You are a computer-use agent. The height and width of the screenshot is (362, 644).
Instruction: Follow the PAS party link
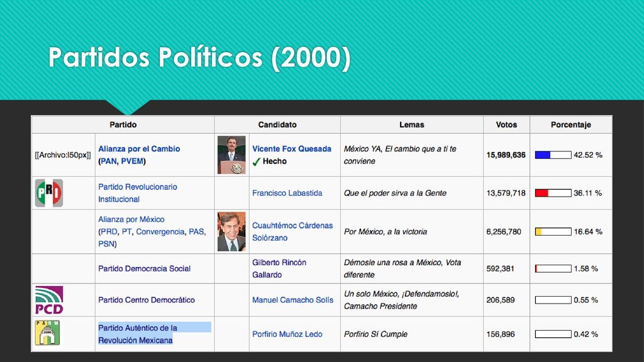(196, 231)
